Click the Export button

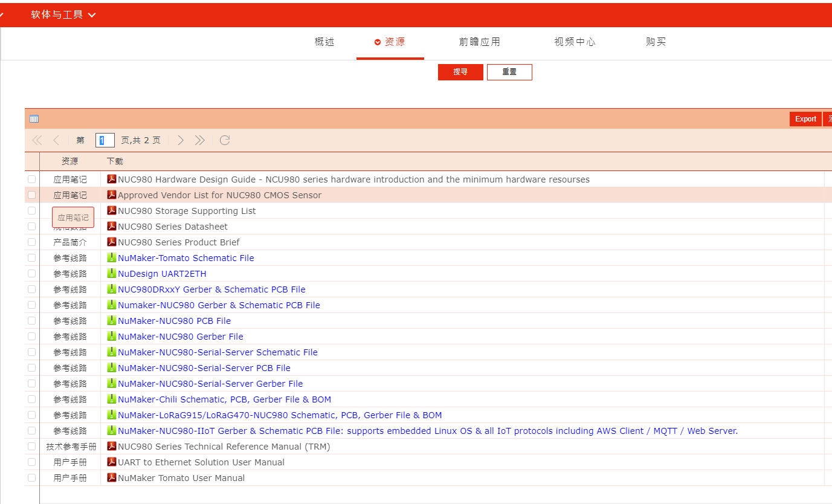(805, 118)
